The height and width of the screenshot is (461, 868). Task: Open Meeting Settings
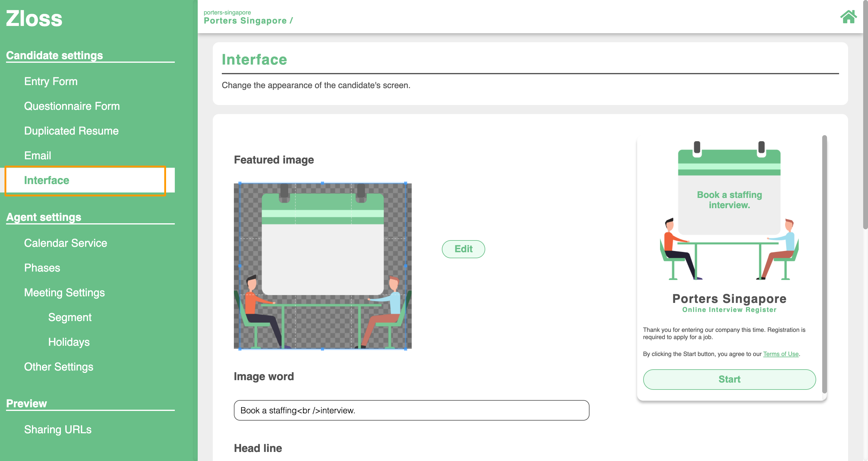(64, 293)
